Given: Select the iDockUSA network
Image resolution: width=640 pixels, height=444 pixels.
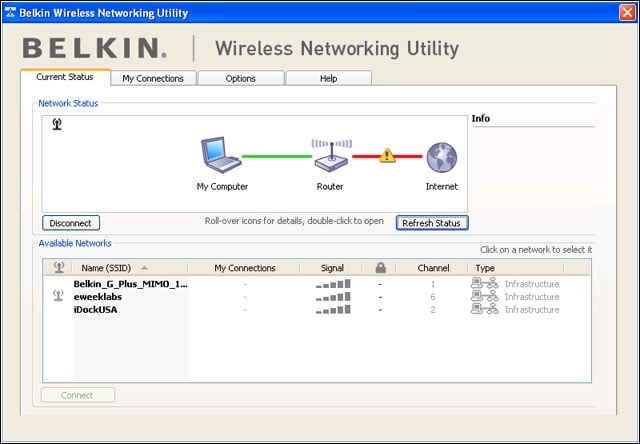Looking at the screenshot, I should pos(96,310).
